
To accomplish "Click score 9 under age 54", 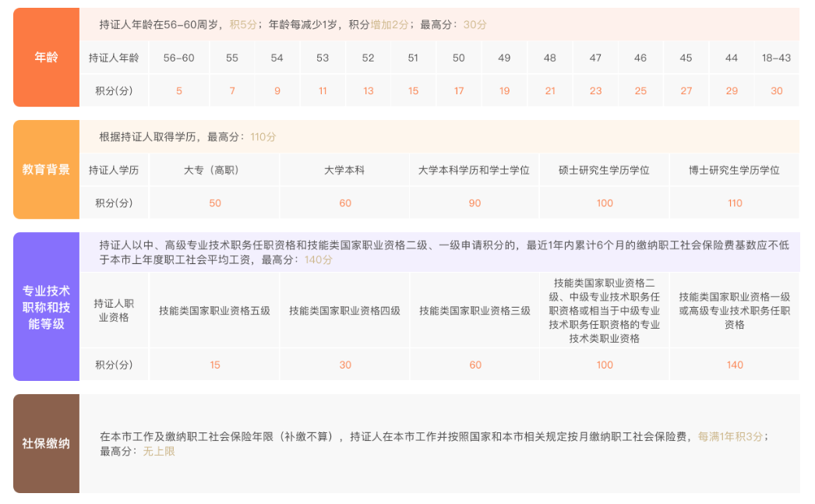I will (277, 91).
